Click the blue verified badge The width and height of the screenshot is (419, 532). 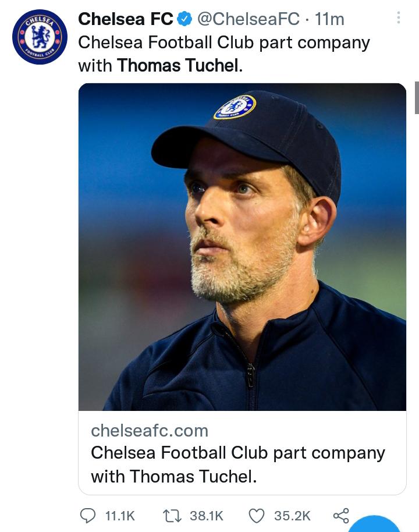click(184, 19)
